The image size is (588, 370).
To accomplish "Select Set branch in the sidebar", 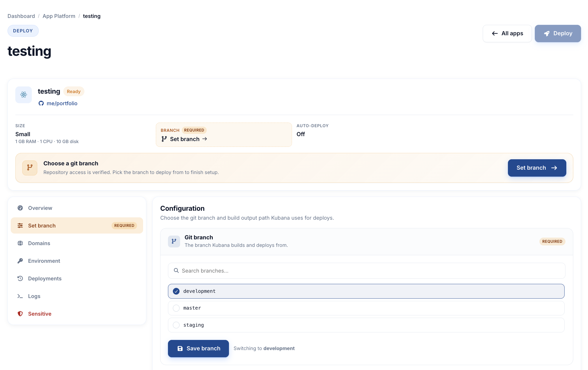I will coord(77,225).
